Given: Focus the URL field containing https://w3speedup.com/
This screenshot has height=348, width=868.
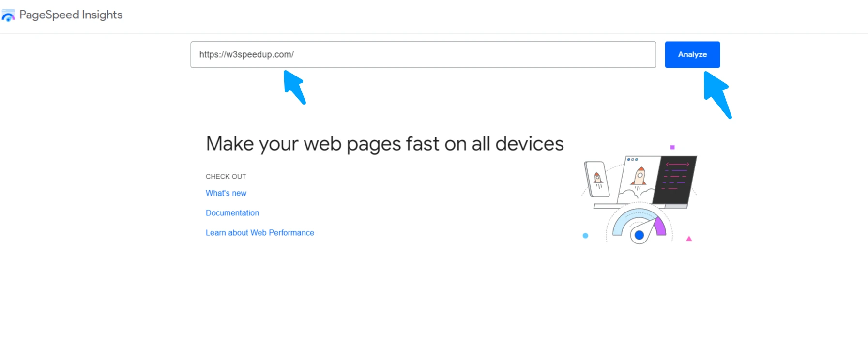Looking at the screenshot, I should point(423,55).
